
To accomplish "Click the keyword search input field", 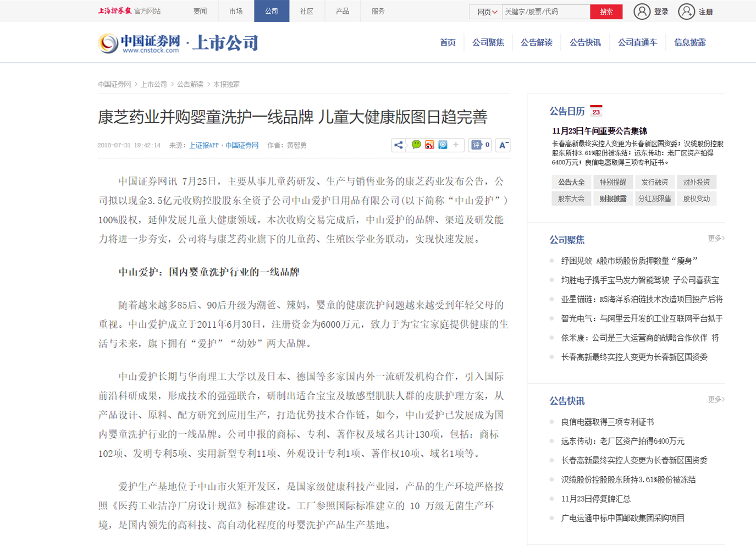I will coord(545,12).
